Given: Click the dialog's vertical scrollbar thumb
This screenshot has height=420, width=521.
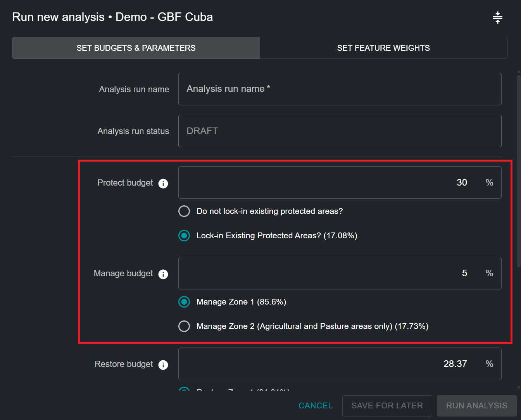Looking at the screenshot, I should (519, 170).
